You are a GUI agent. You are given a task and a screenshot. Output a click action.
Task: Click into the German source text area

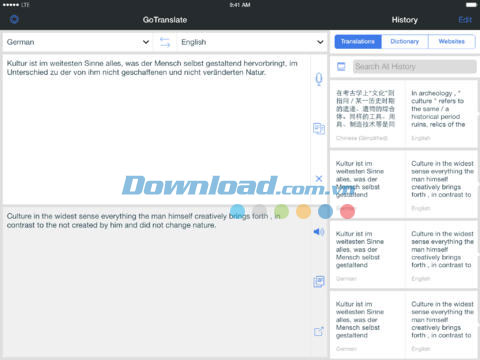click(x=156, y=129)
